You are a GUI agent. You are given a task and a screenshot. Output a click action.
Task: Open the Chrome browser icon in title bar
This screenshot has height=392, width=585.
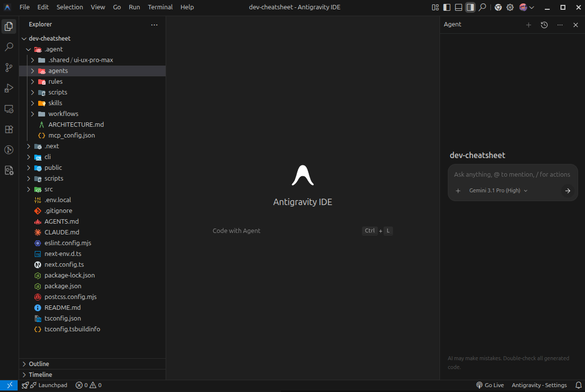(498, 7)
